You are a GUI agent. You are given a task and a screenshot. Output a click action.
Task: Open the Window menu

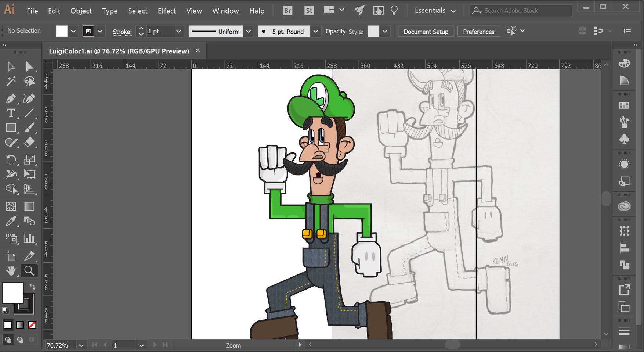(x=225, y=11)
